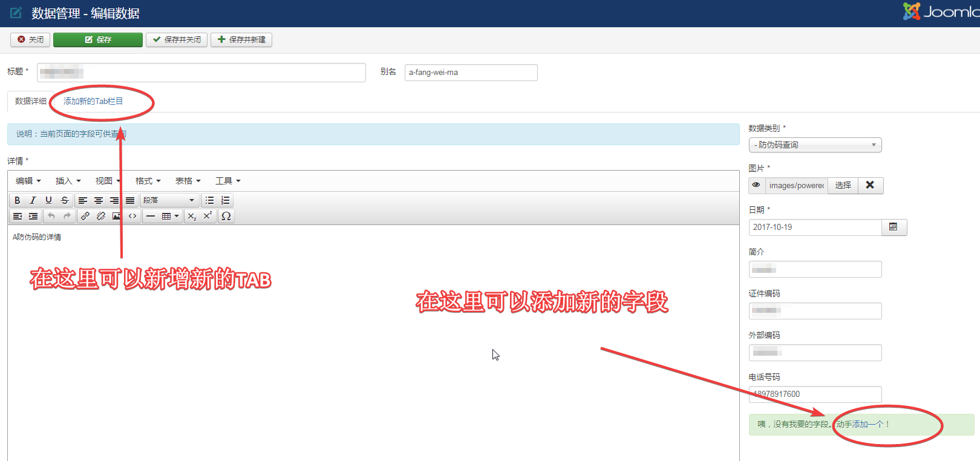Apply superscript formatting
This screenshot has height=461, width=980.
point(207,216)
